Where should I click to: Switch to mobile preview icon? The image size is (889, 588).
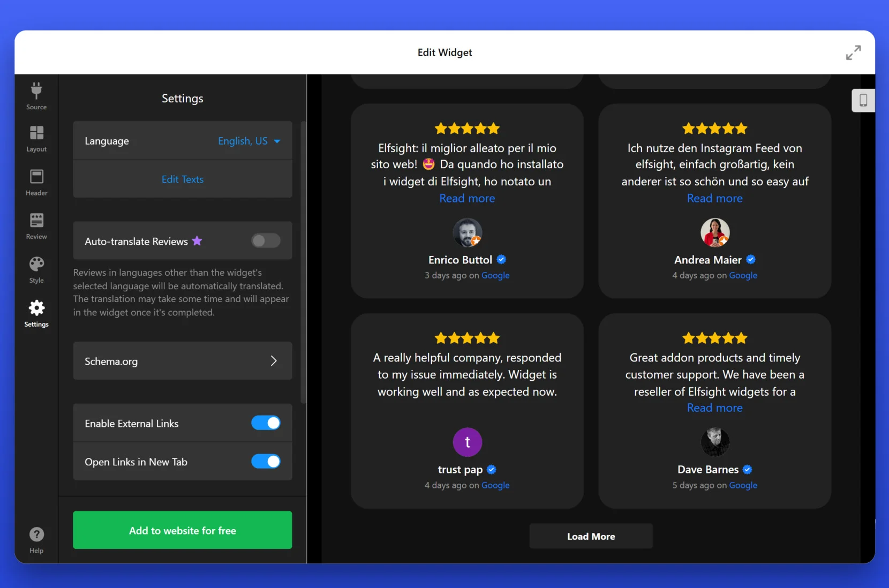point(863,100)
